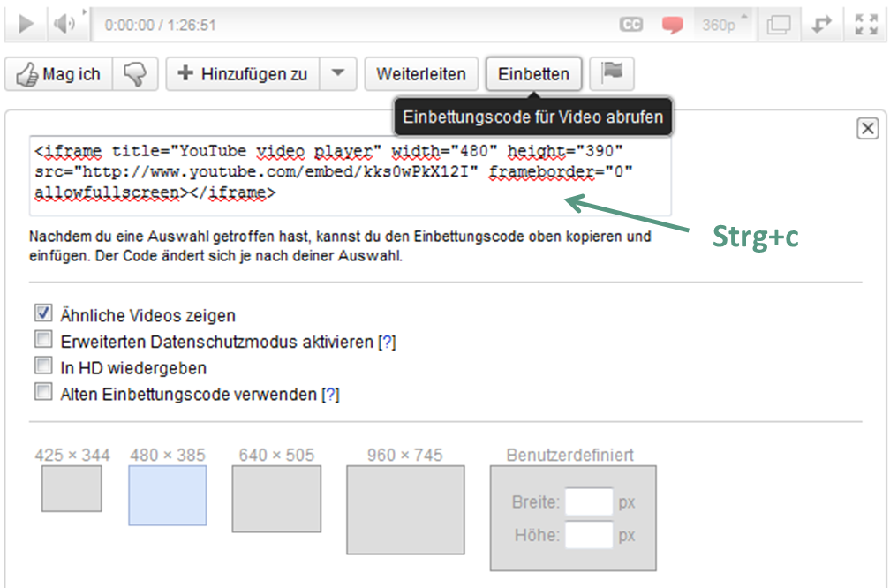The image size is (890, 588).
Task: Mute the volume speaker icon
Action: click(64, 25)
